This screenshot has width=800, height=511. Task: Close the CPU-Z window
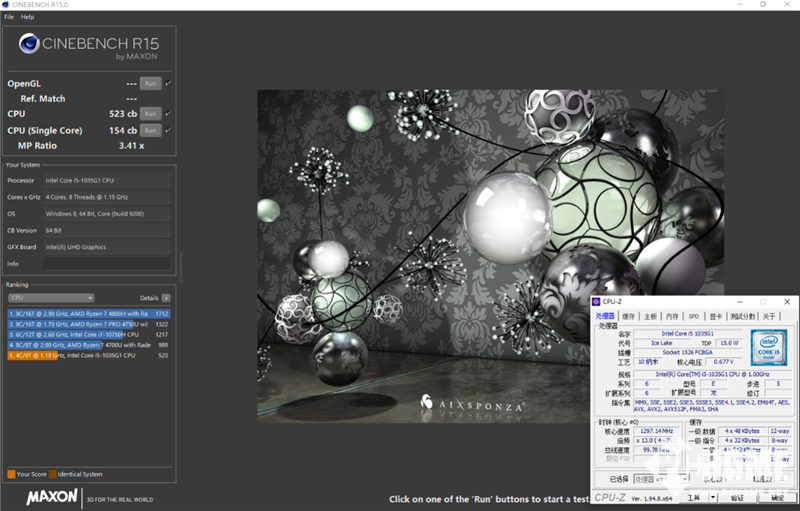click(787, 302)
